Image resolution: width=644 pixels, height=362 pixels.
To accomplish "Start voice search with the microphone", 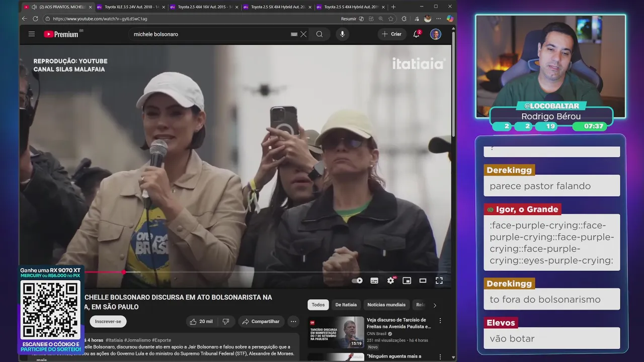I will click(342, 34).
